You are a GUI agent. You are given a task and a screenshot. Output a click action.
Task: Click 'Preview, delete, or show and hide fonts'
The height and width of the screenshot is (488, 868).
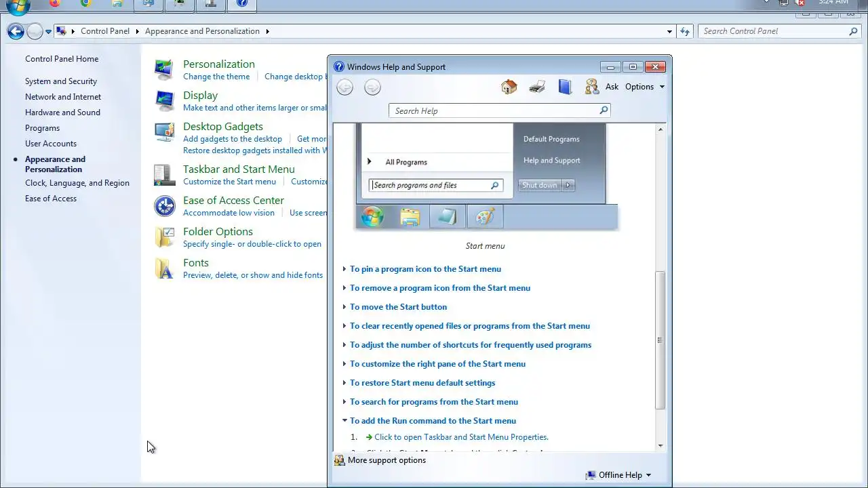[x=253, y=275]
